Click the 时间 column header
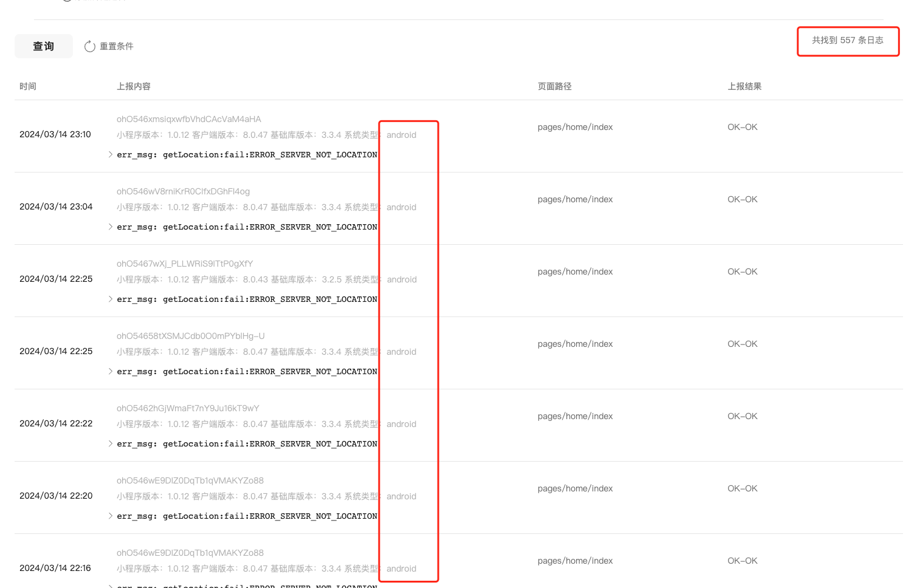 click(28, 86)
